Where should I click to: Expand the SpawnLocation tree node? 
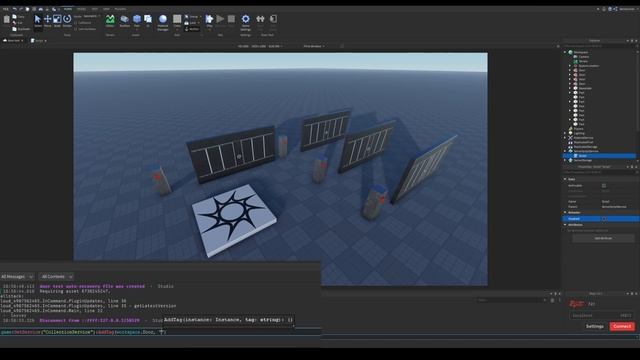pos(570,66)
